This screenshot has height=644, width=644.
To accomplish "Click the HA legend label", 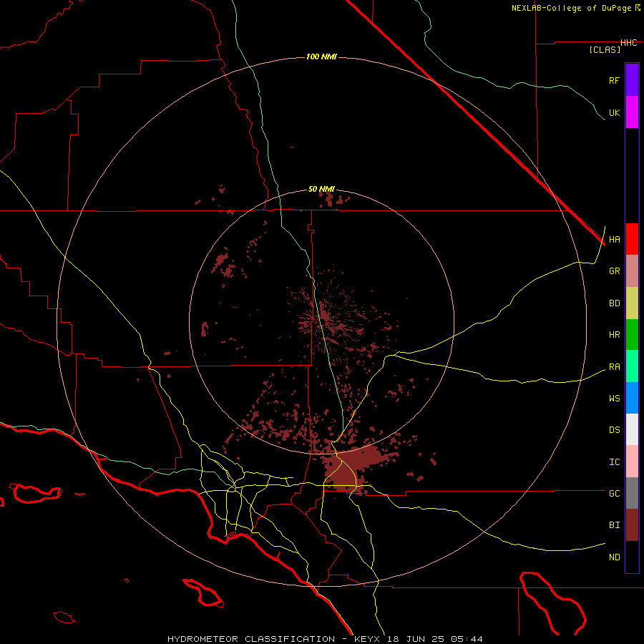I will pos(614,240).
